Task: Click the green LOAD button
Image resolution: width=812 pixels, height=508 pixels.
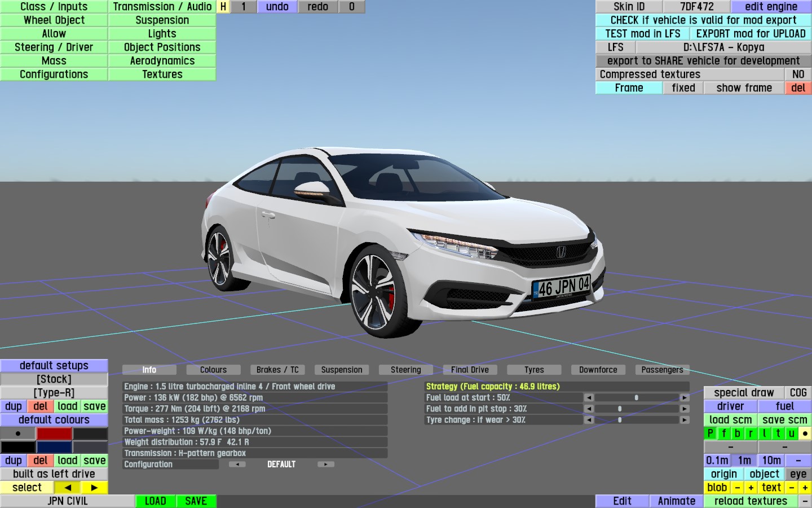Action: pyautogui.click(x=155, y=501)
